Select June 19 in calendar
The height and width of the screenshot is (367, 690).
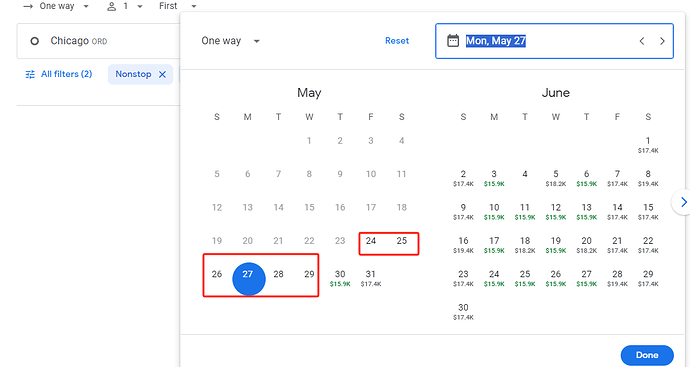[556, 245]
